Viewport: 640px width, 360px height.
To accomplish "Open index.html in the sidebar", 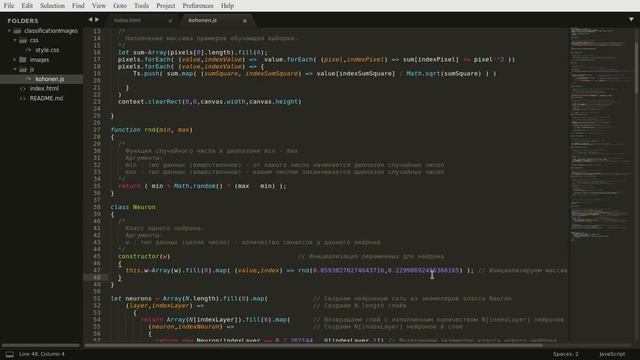I will tap(44, 88).
